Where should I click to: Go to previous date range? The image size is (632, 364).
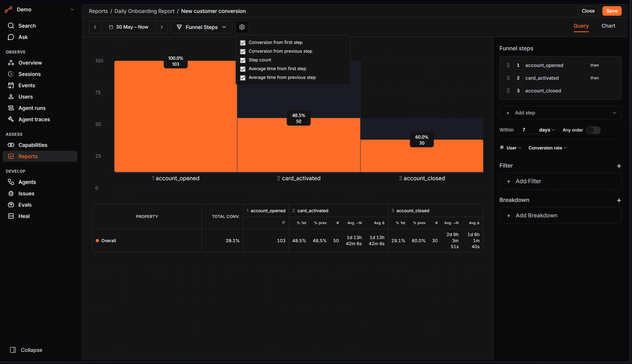[x=95, y=27]
